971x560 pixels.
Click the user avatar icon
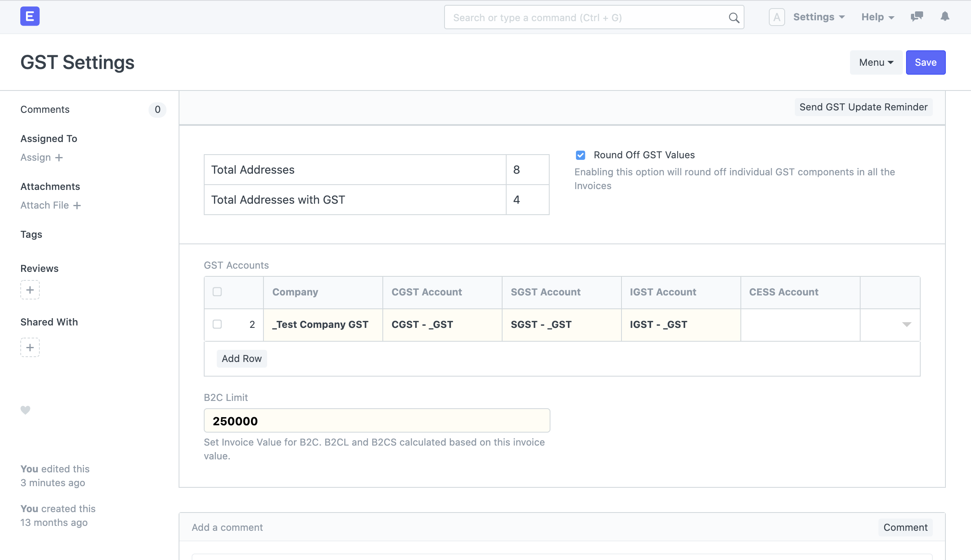click(777, 17)
